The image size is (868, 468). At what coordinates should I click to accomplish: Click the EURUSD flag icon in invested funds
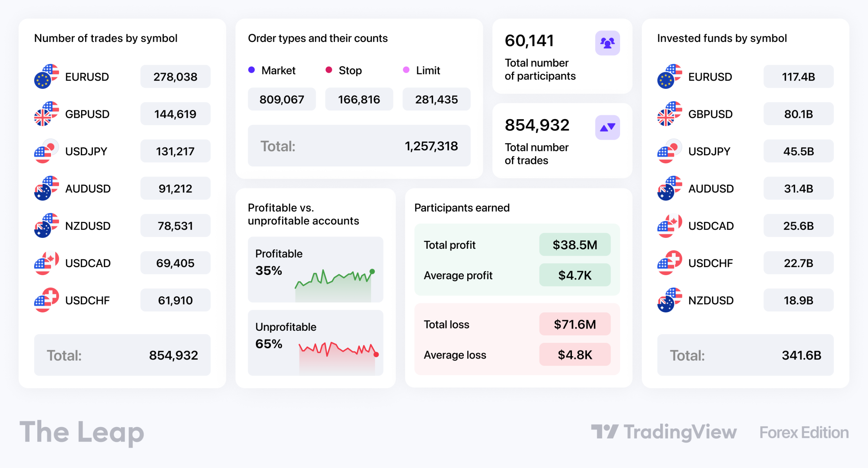[x=670, y=77]
